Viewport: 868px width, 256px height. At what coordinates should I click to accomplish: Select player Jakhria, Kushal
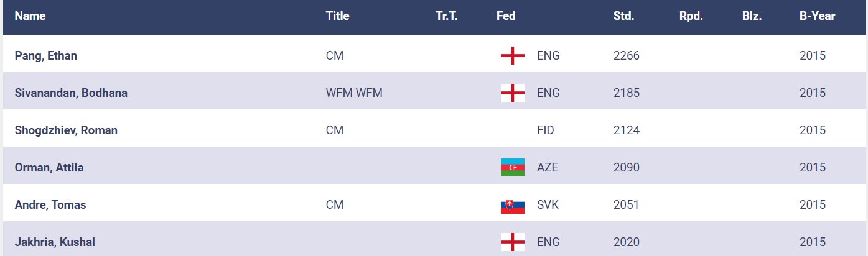coord(55,242)
